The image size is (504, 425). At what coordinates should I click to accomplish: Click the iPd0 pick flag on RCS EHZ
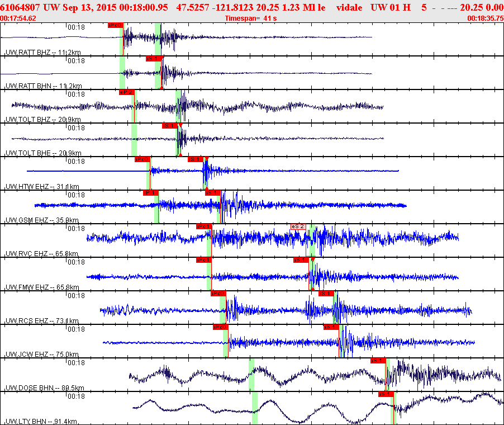click(x=218, y=294)
